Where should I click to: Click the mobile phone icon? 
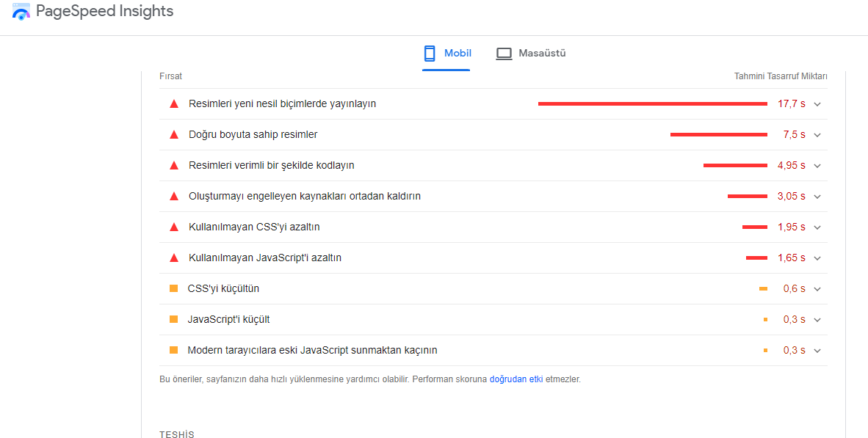[430, 54]
